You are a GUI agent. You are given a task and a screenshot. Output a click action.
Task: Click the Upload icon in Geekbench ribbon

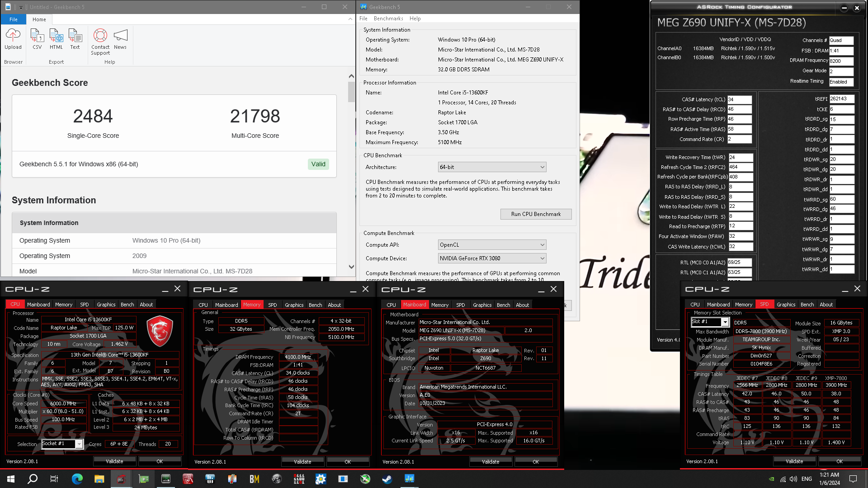pyautogui.click(x=13, y=39)
